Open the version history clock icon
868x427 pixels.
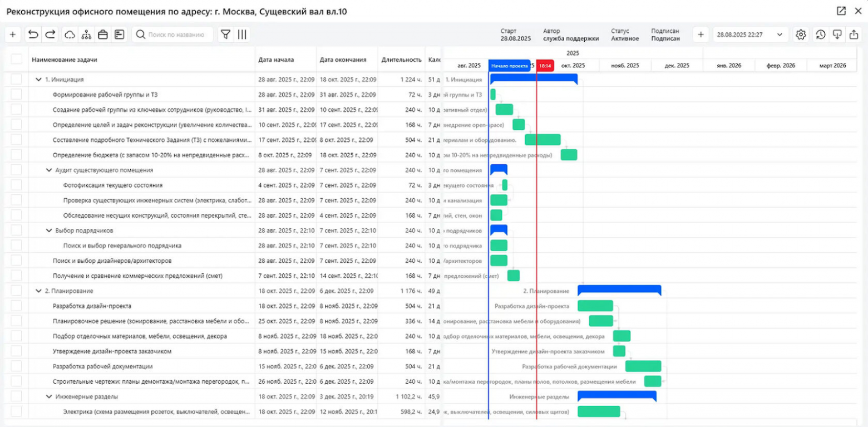point(820,35)
